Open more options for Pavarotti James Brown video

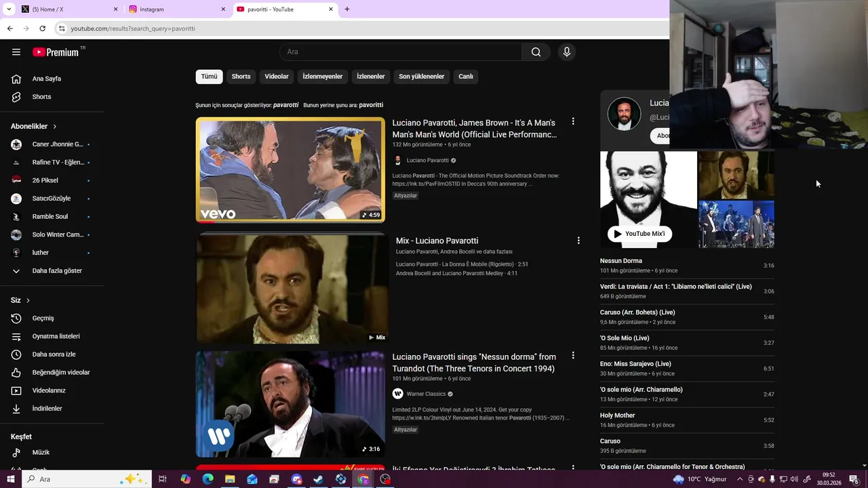573,121
